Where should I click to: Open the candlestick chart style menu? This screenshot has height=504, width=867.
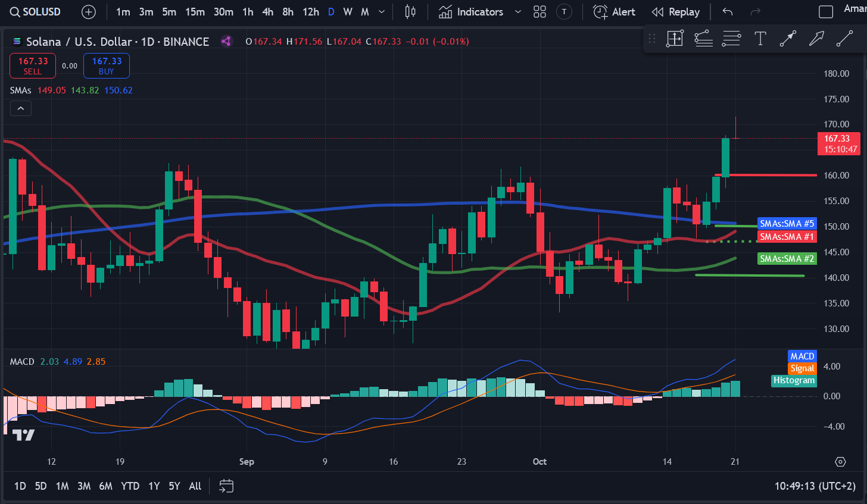pyautogui.click(x=410, y=12)
